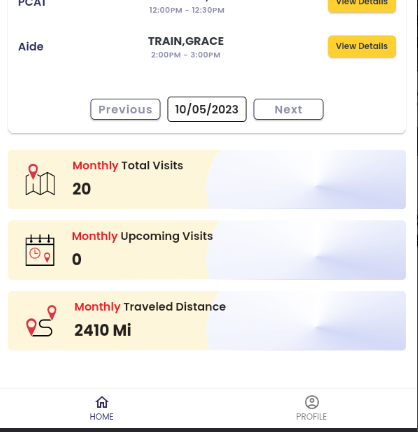Click the 2410 Mi distance value

[x=103, y=330]
